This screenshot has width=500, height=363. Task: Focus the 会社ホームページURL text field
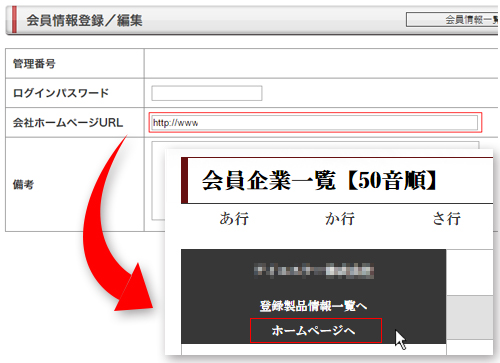(315, 123)
